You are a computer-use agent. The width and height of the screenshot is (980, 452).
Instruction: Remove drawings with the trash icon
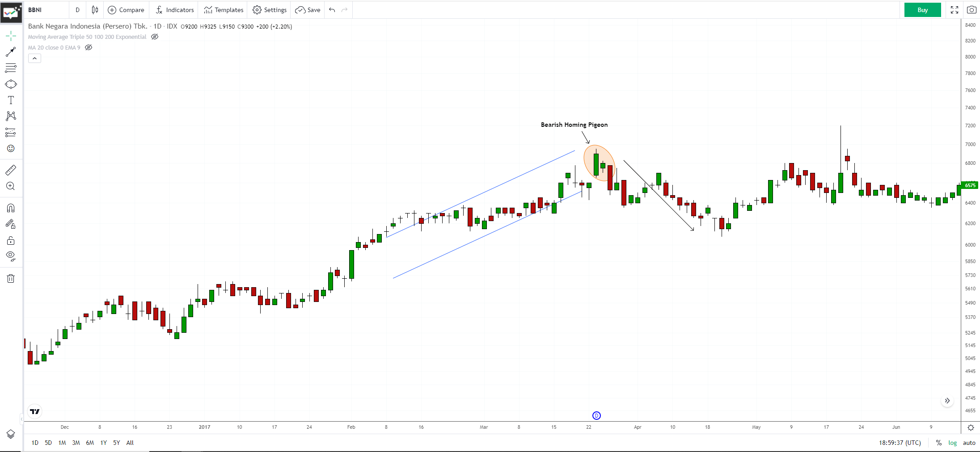pos(11,279)
